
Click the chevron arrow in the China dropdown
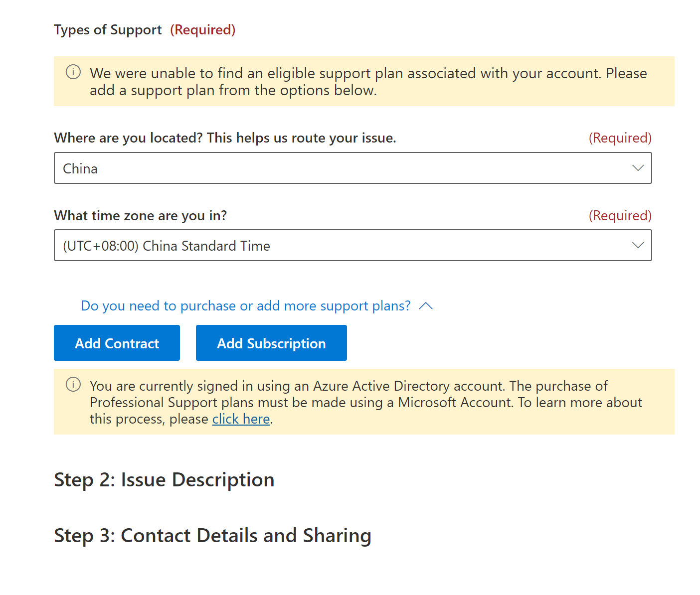pos(638,168)
